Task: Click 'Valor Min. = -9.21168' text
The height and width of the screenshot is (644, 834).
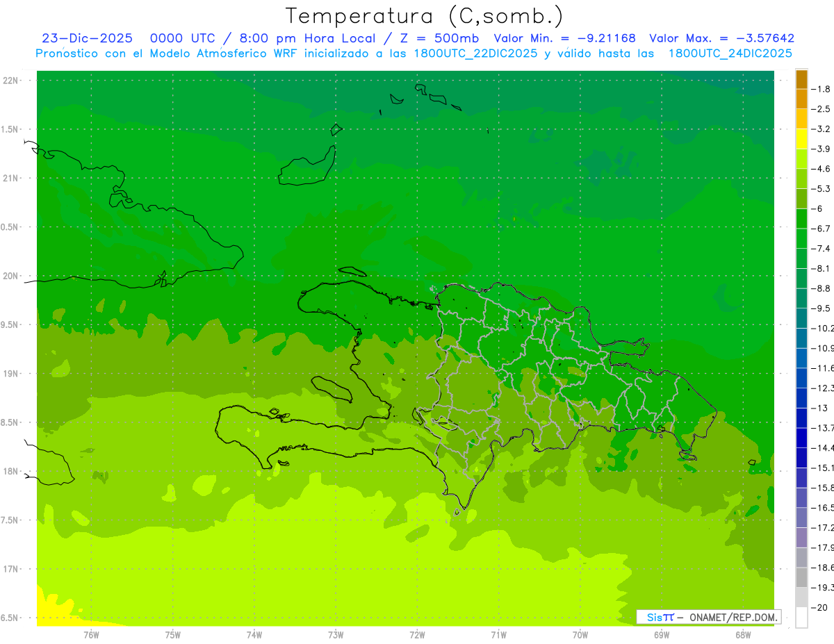Action: tap(564, 38)
